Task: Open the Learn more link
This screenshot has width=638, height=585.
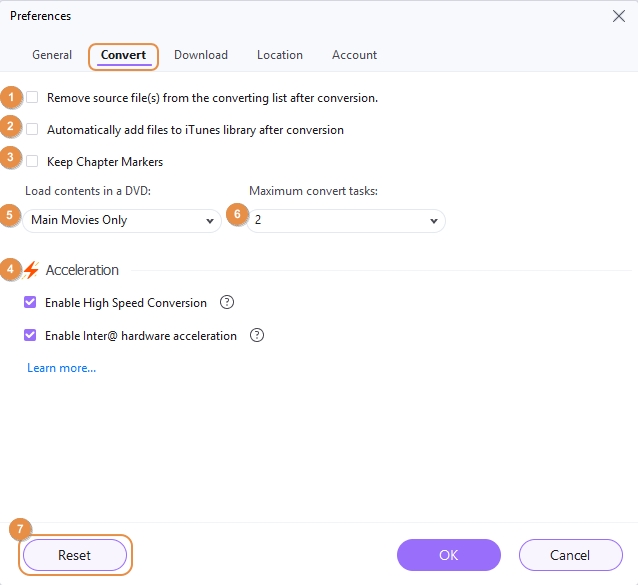Action: pos(62,368)
